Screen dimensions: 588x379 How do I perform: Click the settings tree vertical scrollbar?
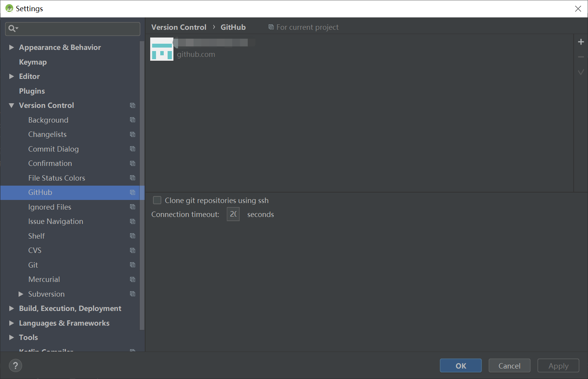tap(142, 186)
